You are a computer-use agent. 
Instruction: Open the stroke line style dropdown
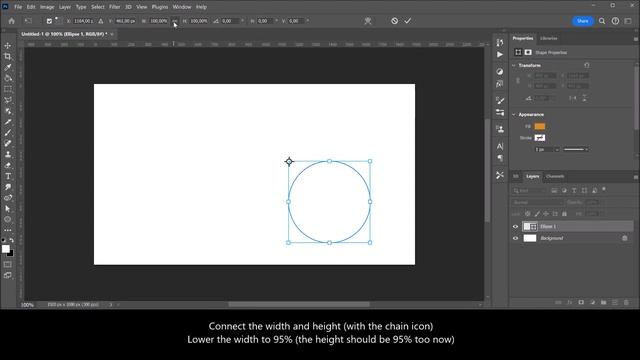[576, 150]
